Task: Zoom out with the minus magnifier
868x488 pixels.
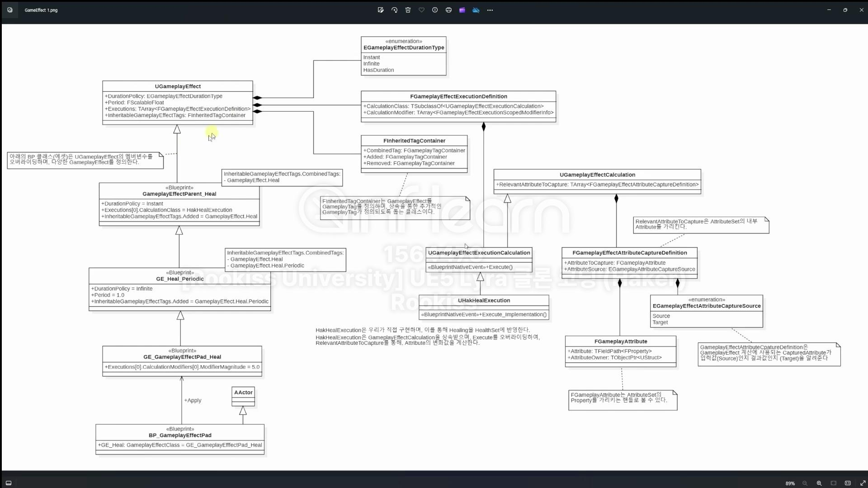Action: point(805,483)
